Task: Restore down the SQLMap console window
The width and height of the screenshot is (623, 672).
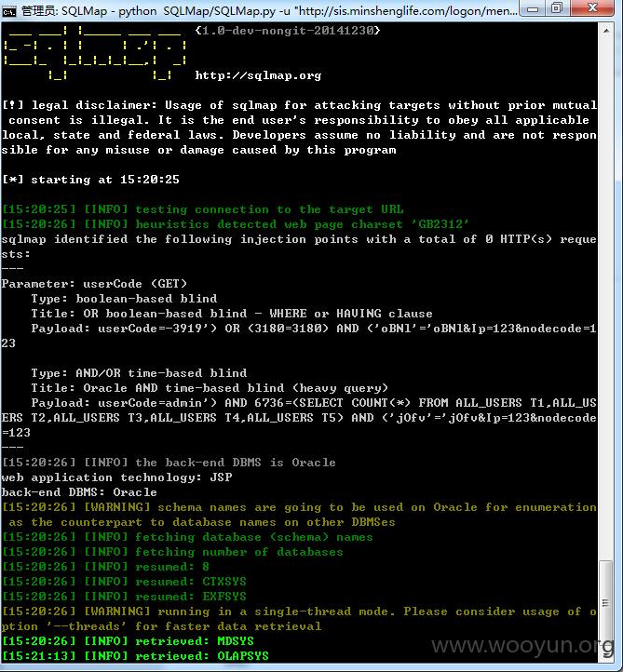Action: coord(558,8)
